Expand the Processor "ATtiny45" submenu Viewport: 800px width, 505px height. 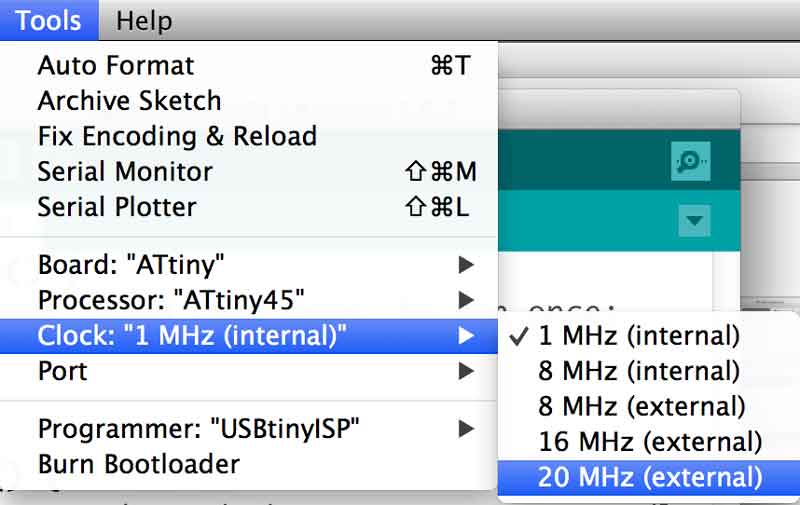click(248, 300)
